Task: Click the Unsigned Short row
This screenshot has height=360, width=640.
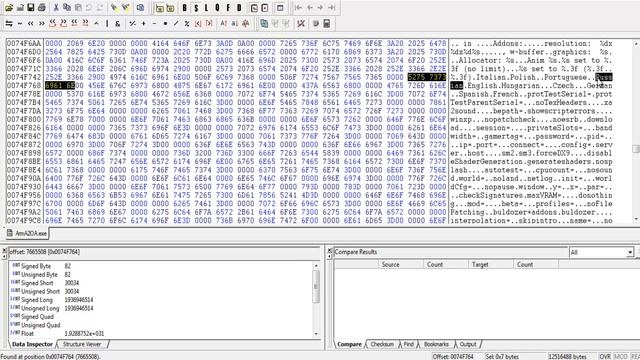Action: (161, 291)
